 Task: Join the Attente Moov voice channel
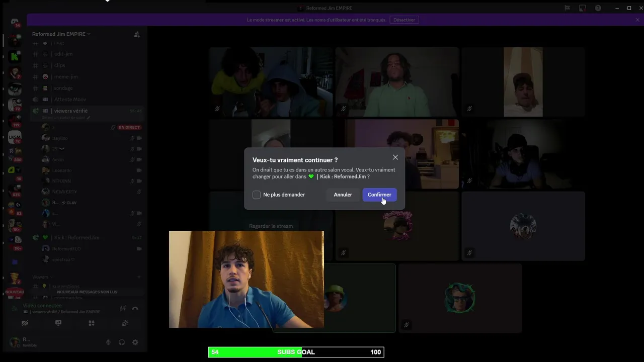(88, 100)
